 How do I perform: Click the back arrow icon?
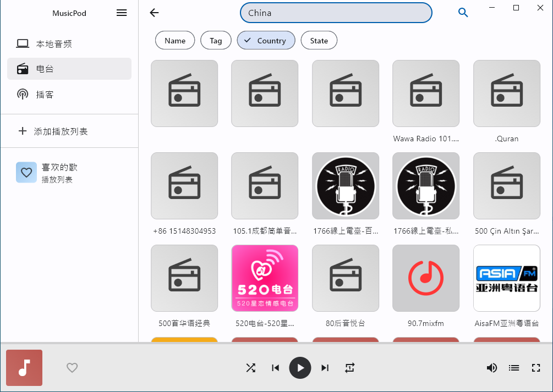point(154,13)
